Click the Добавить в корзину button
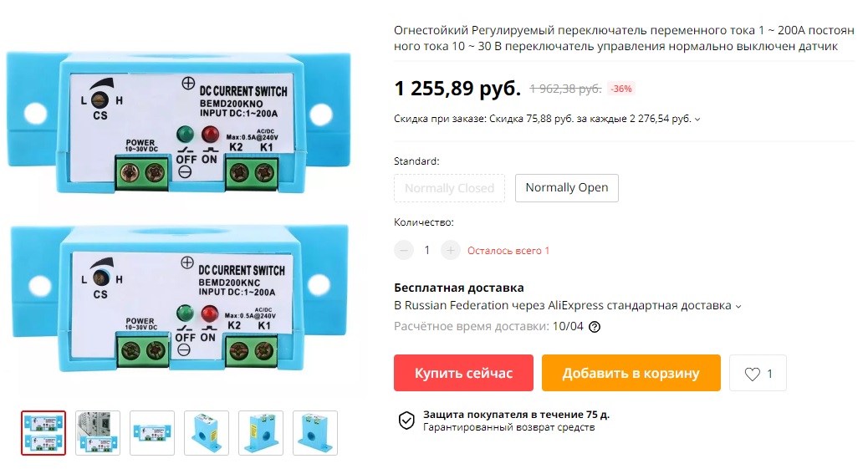 coord(631,373)
